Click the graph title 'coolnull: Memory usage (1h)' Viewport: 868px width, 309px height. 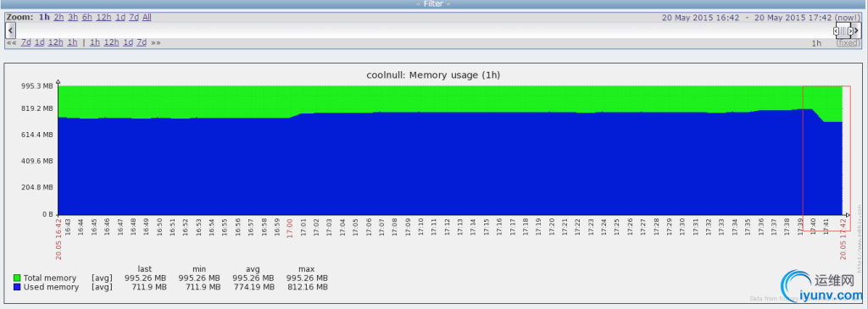point(433,74)
